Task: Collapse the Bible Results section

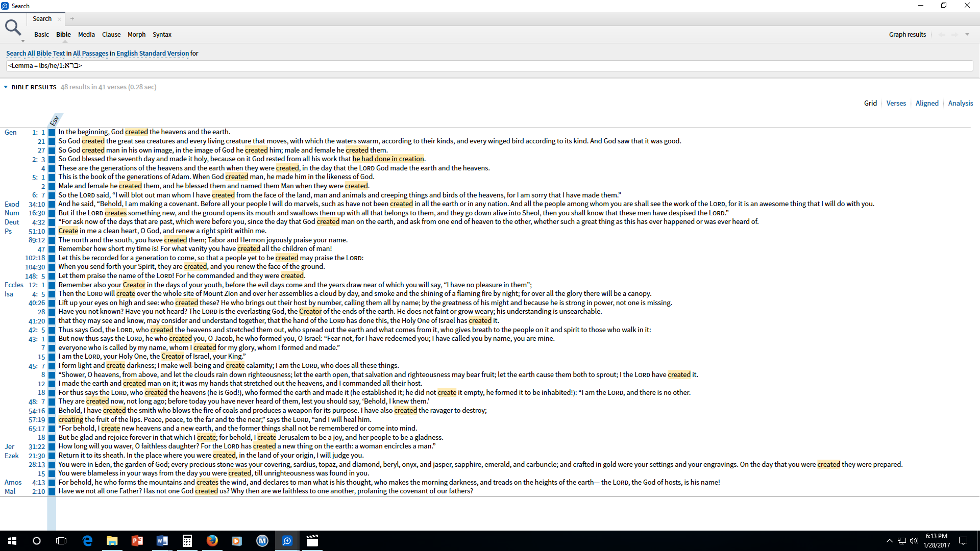Action: click(6, 87)
